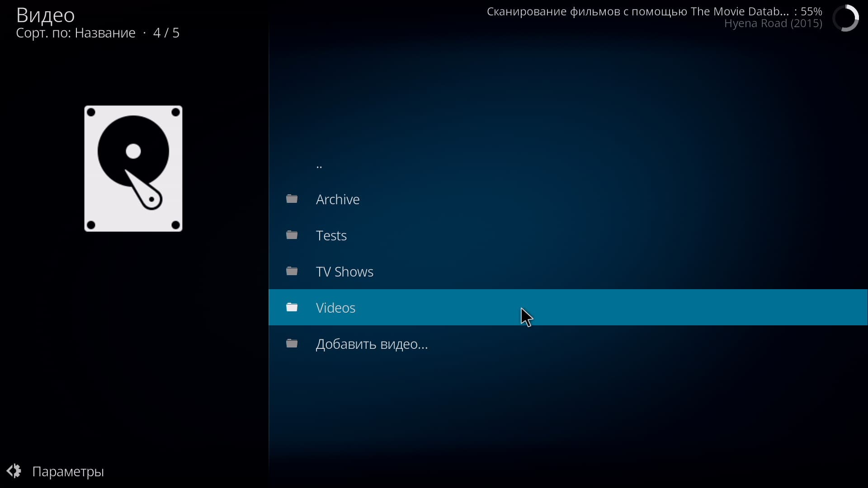Click the TV Shows folder icon
This screenshot has width=868, height=488.
292,271
